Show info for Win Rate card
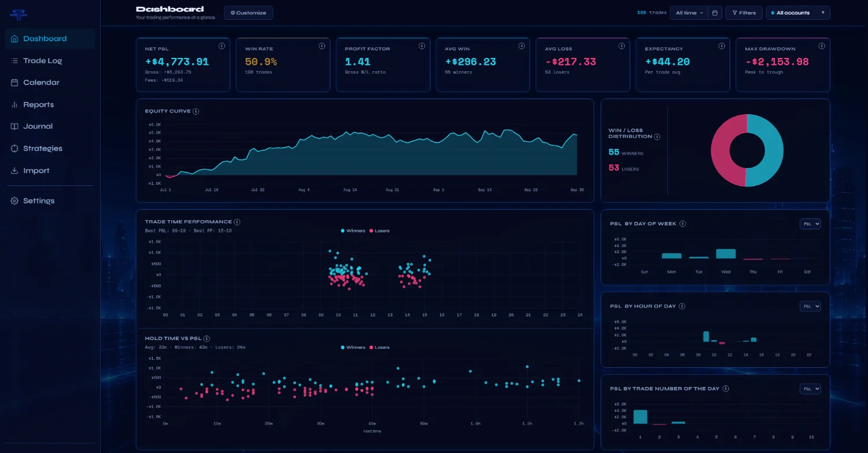 click(322, 46)
